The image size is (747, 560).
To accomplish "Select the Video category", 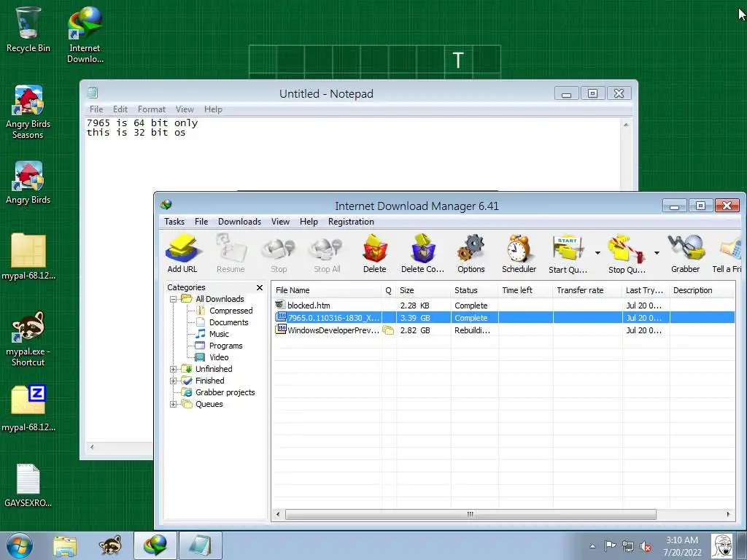I will [x=212, y=357].
